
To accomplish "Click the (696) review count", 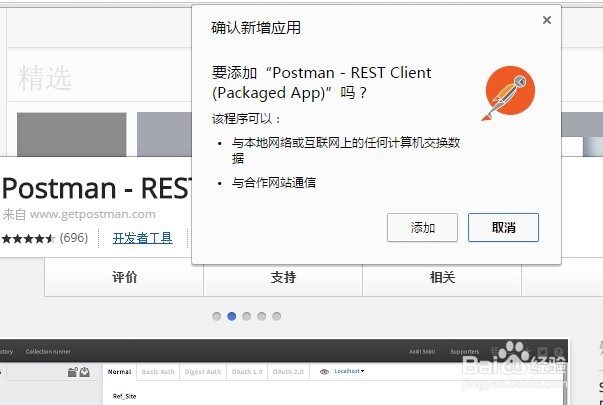I will 74,238.
